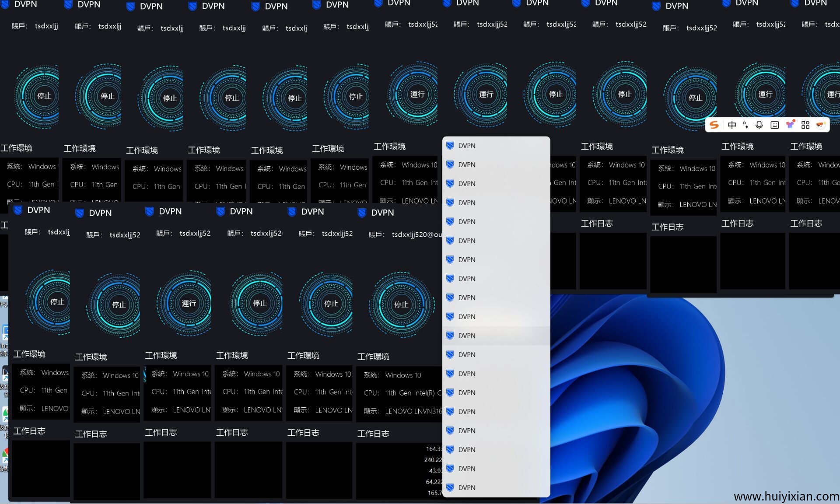The width and height of the screenshot is (840, 504).
Task: Click the Sogou avatar mascot icon
Action: click(x=820, y=125)
